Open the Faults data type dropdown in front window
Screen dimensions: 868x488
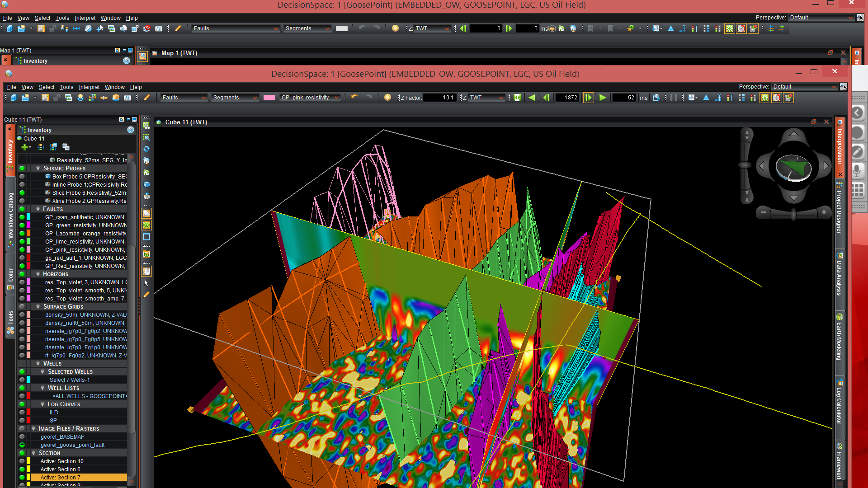[184, 98]
